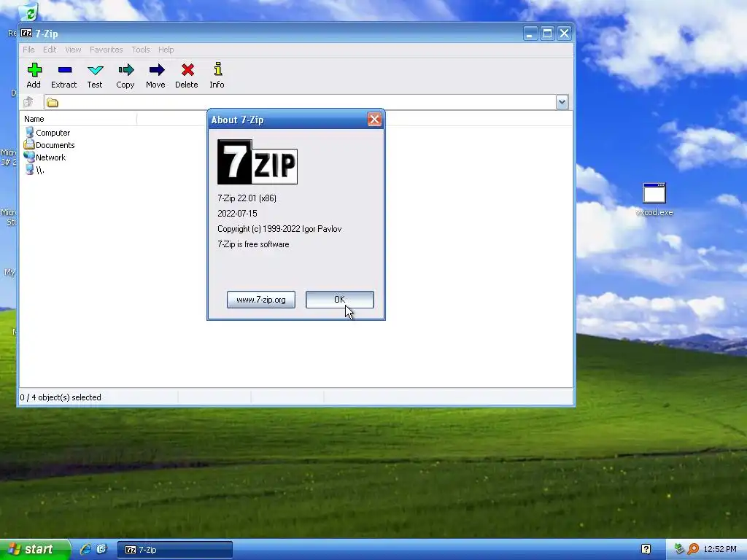Viewport: 747px width, 560px height.
Task: Sort by the Name column header
Action: coord(79,119)
